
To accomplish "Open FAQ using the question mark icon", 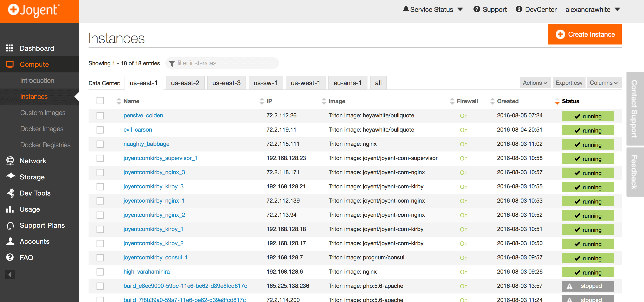I will (9, 257).
